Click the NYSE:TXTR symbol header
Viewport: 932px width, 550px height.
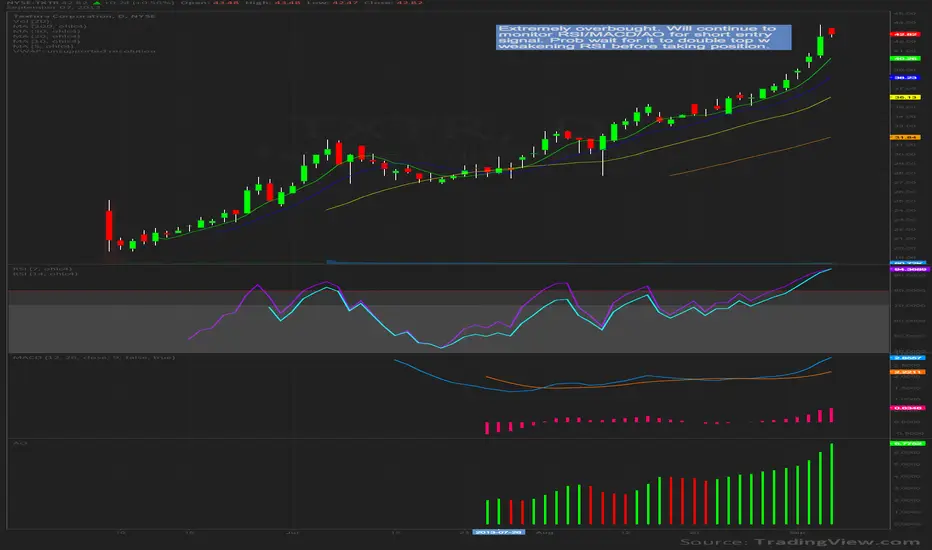click(35, 3)
